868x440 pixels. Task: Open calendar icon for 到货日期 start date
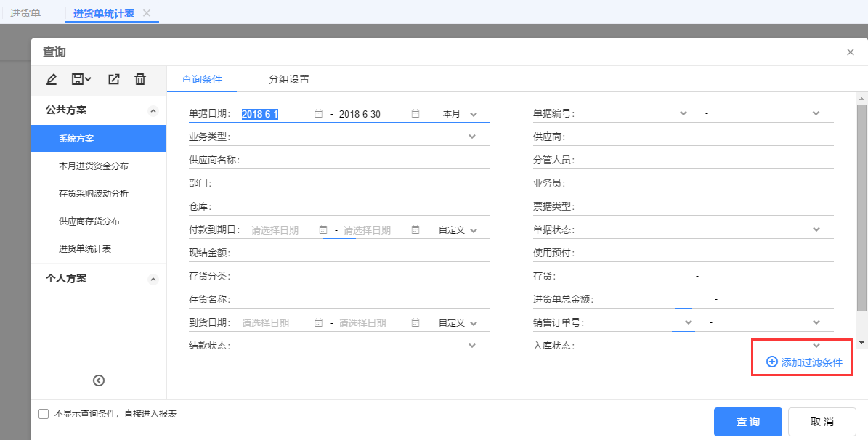pyautogui.click(x=318, y=322)
